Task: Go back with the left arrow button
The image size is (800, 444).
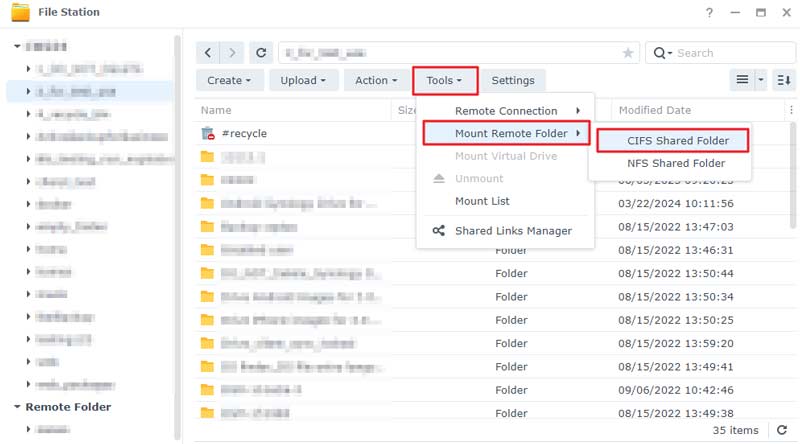Action: coord(208,53)
